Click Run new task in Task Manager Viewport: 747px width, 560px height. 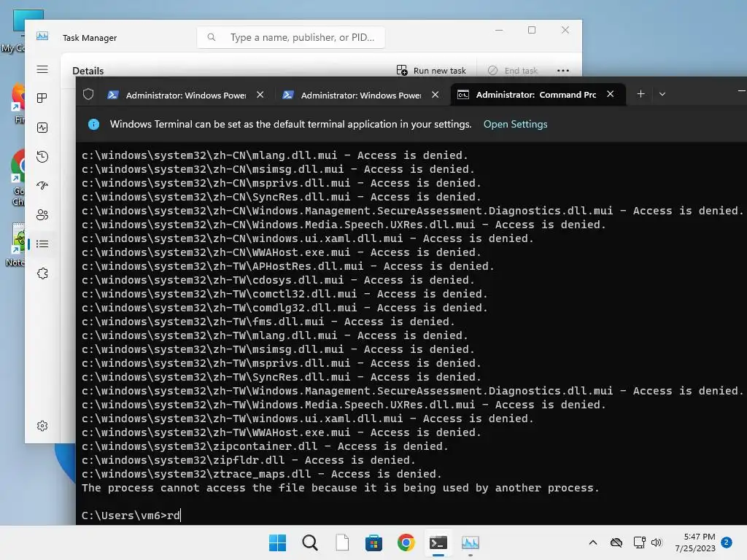[x=431, y=71]
